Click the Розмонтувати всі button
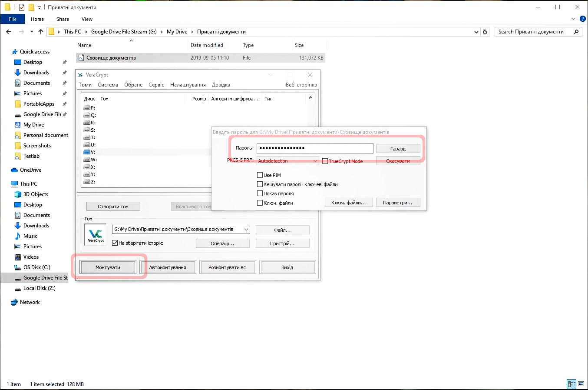 coord(227,267)
